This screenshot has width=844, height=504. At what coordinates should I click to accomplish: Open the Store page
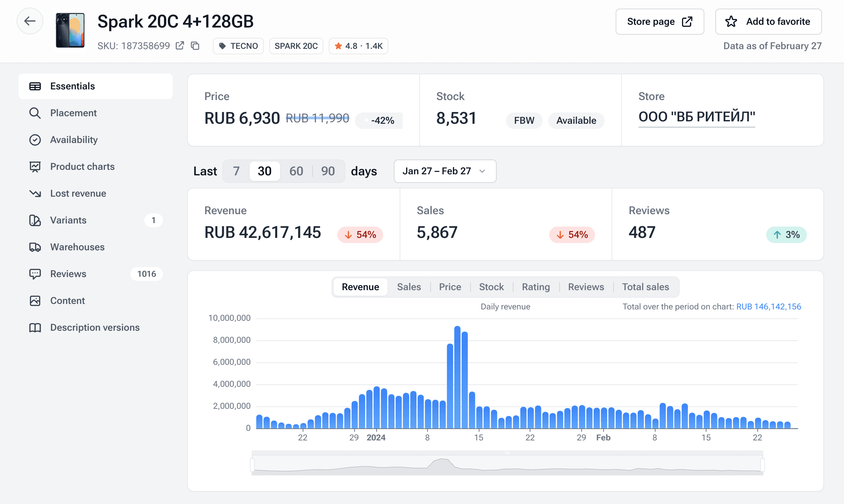pyautogui.click(x=659, y=21)
